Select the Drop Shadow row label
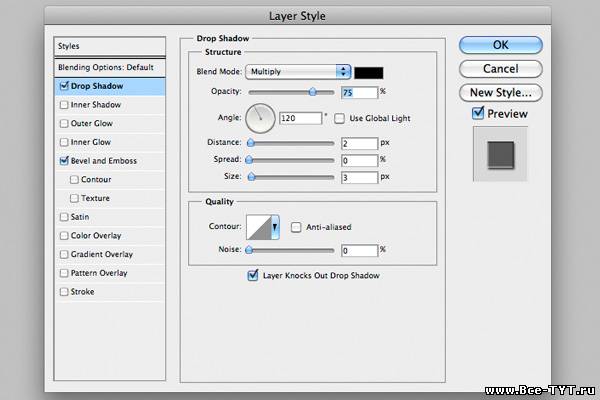The width and height of the screenshot is (600, 400). tap(97, 86)
